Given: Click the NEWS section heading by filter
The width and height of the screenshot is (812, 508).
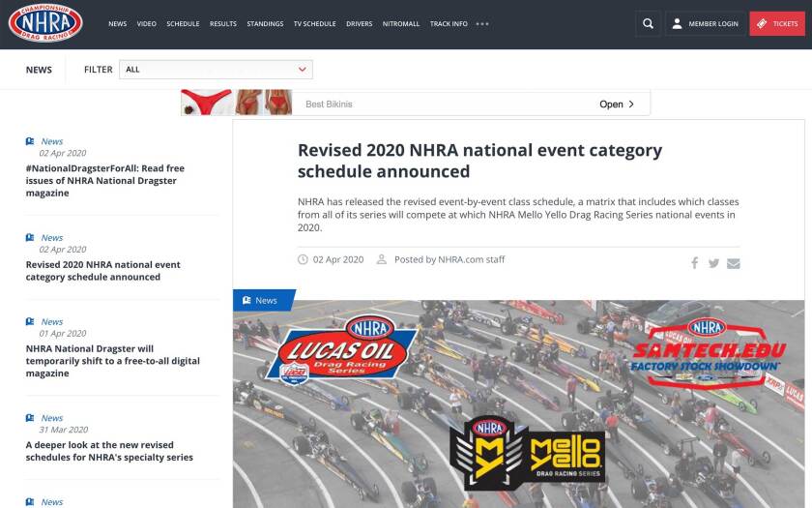Looking at the screenshot, I should tap(39, 70).
